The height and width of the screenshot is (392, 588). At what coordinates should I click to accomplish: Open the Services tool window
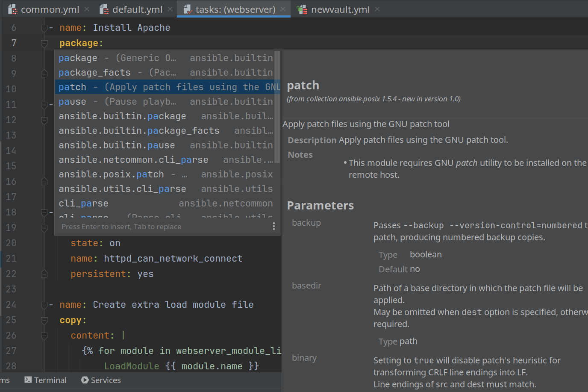click(x=101, y=380)
